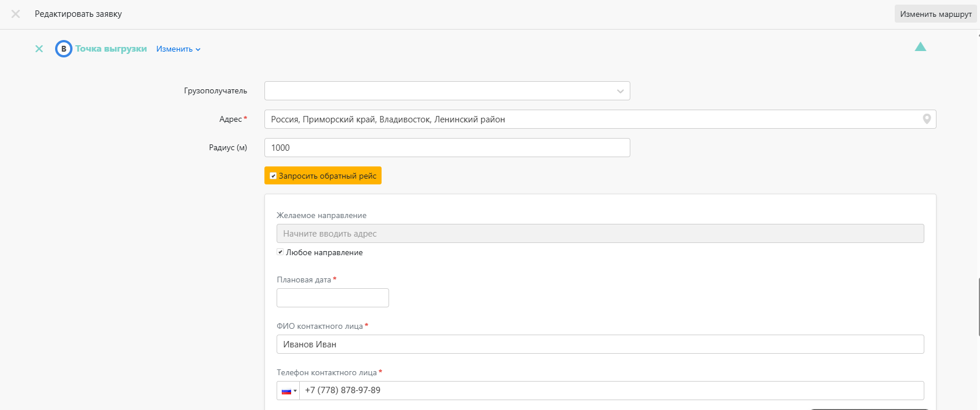Click the "Изменить маршрут" button

(935, 14)
